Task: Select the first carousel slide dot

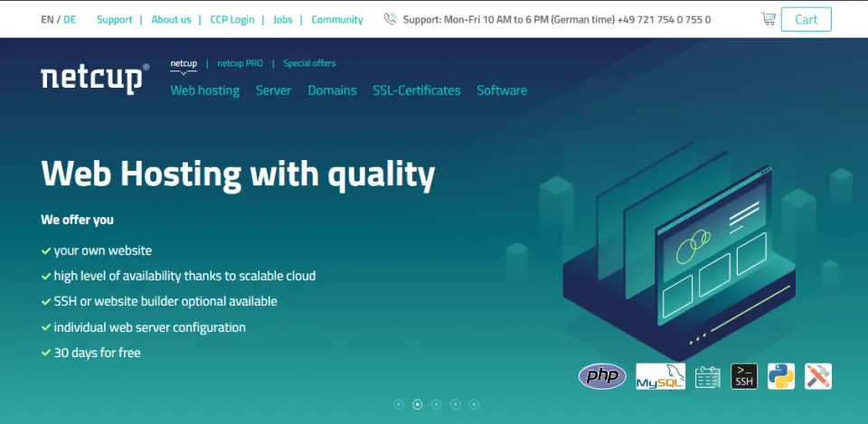Action: point(399,404)
